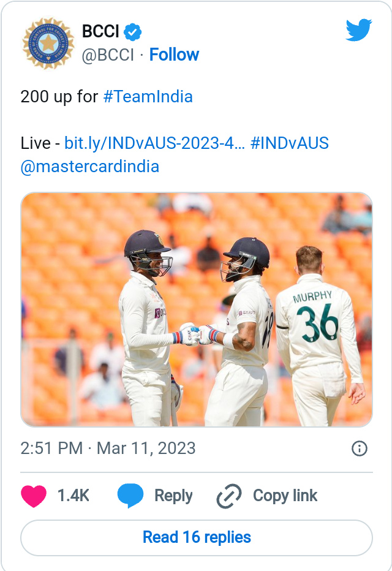
Task: Open the #INDvAUS hashtag
Action: point(290,143)
